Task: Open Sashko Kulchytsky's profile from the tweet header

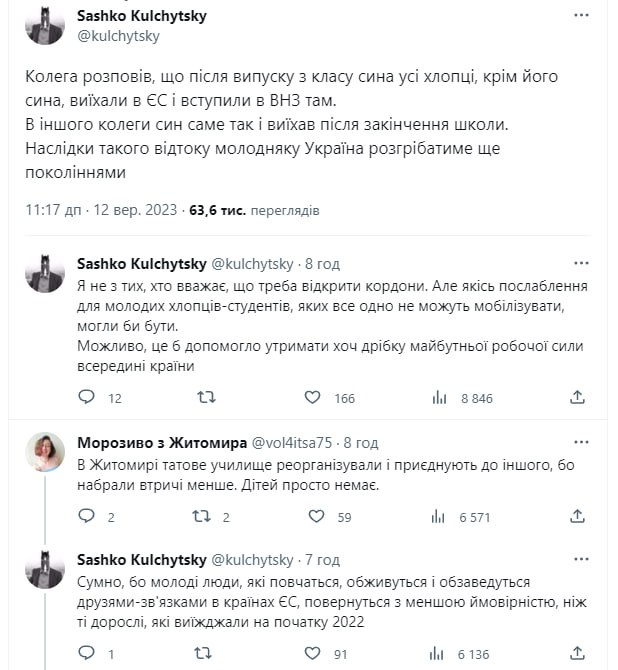Action: pyautogui.click(x=141, y=16)
